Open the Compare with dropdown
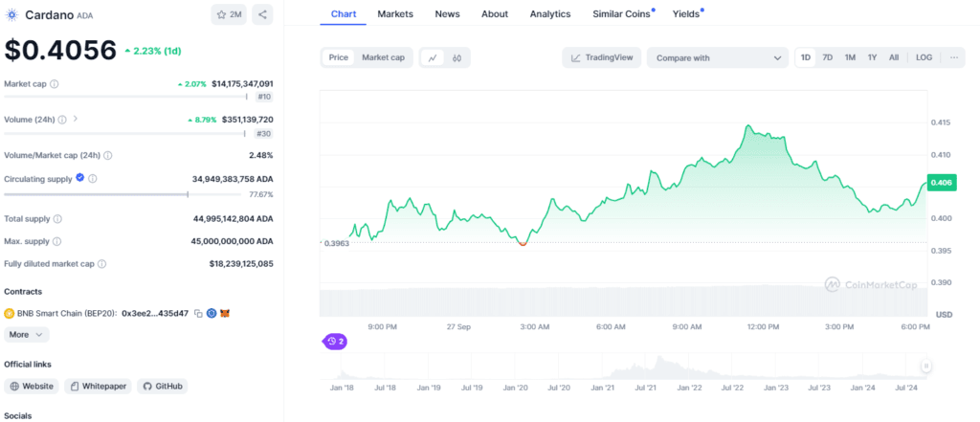Viewport: 980px width, 422px height. pos(718,57)
